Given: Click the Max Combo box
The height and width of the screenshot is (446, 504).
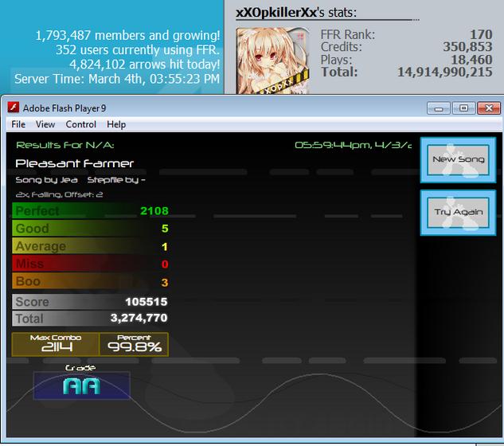Looking at the screenshot, I should tap(56, 344).
